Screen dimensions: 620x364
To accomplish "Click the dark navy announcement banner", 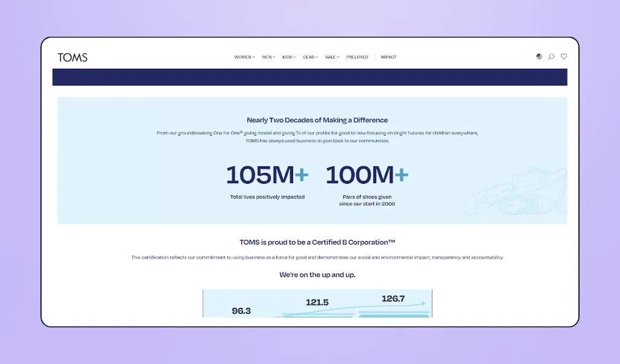I will click(309, 77).
